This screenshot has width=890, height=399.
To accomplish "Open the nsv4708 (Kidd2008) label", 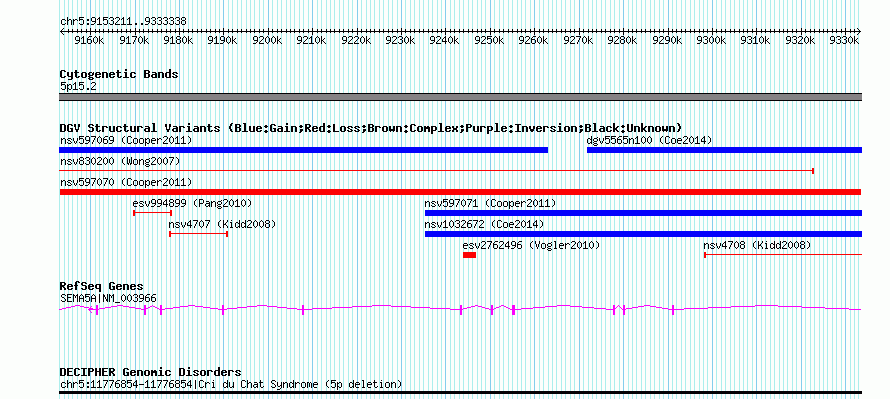I will (x=757, y=245).
